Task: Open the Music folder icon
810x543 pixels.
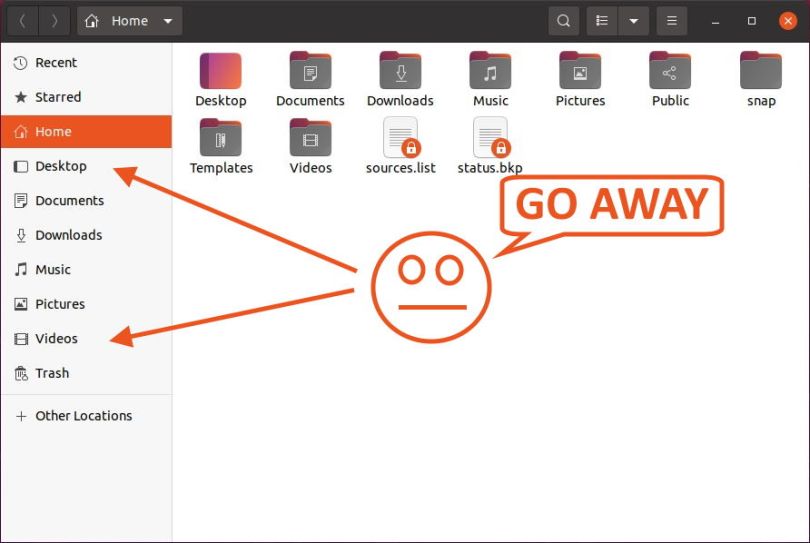Action: pos(490,72)
